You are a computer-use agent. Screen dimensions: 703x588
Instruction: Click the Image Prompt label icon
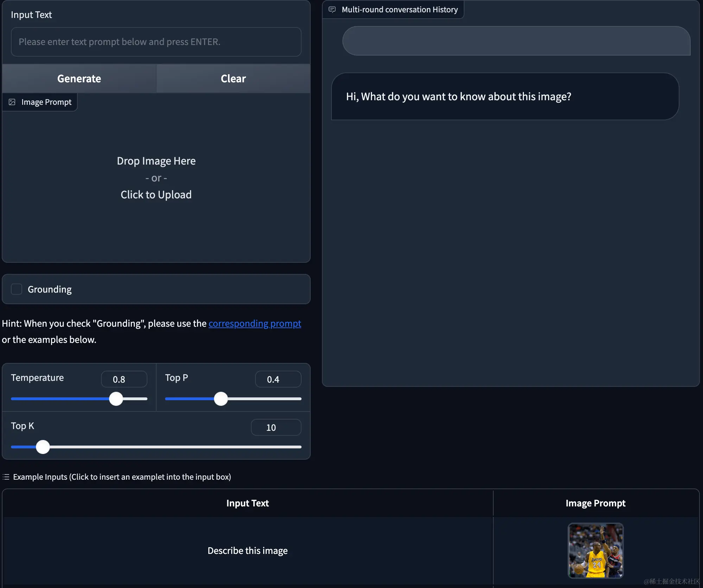click(12, 102)
